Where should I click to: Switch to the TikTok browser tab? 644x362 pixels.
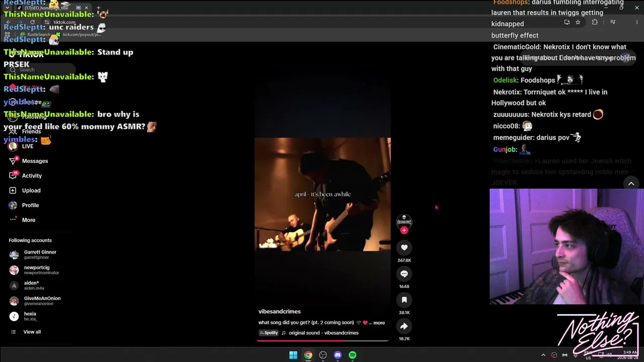point(52,8)
